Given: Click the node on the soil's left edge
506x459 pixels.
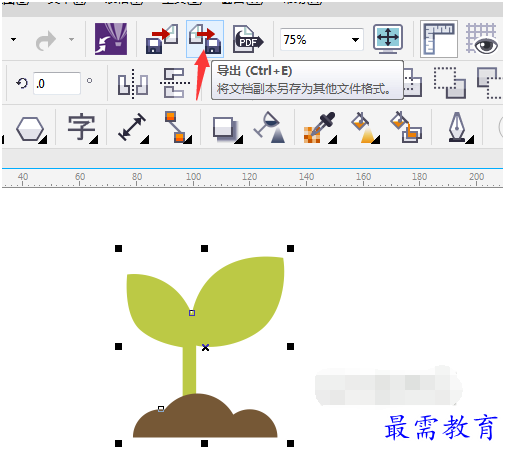Looking at the screenshot, I should pyautogui.click(x=161, y=409).
